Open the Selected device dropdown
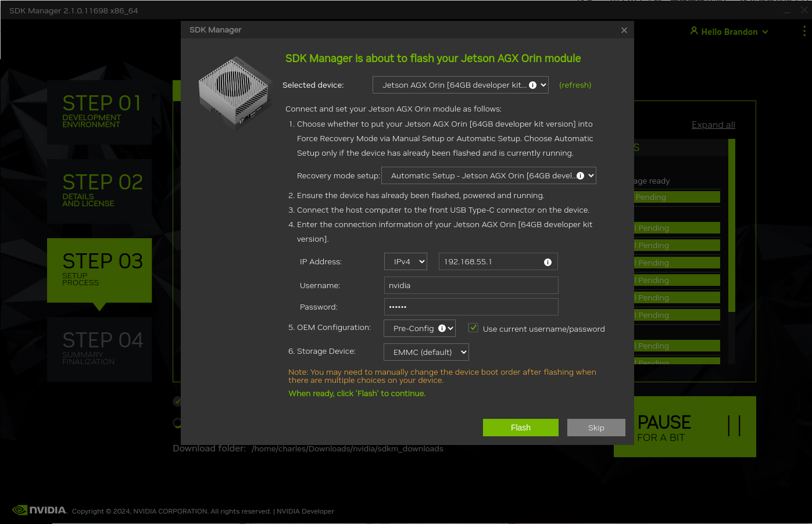812x524 pixels. tap(460, 85)
